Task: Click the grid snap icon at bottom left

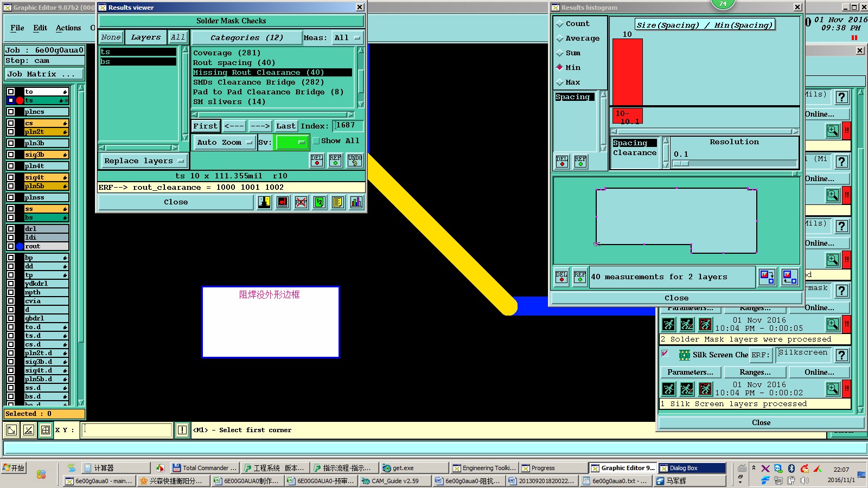Action: pos(46,430)
